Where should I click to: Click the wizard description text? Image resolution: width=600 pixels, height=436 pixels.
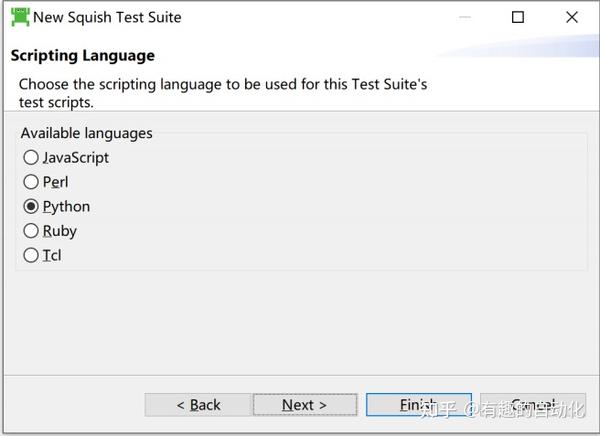(x=222, y=93)
